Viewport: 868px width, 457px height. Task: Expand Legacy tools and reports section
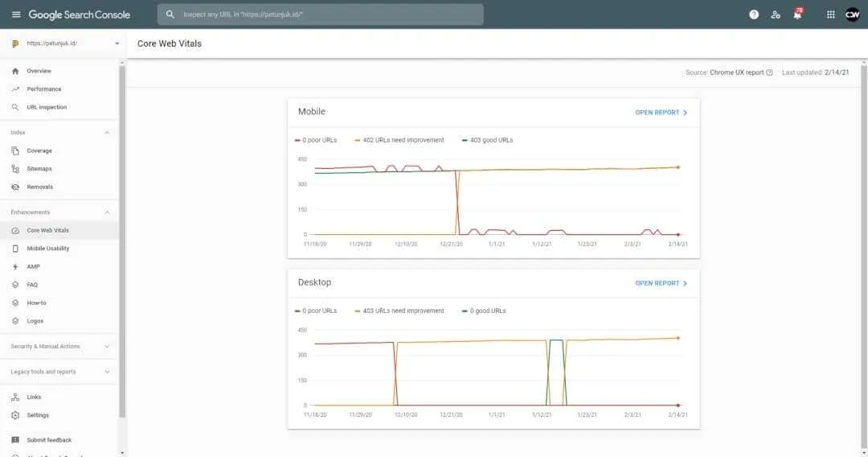pyautogui.click(x=107, y=373)
